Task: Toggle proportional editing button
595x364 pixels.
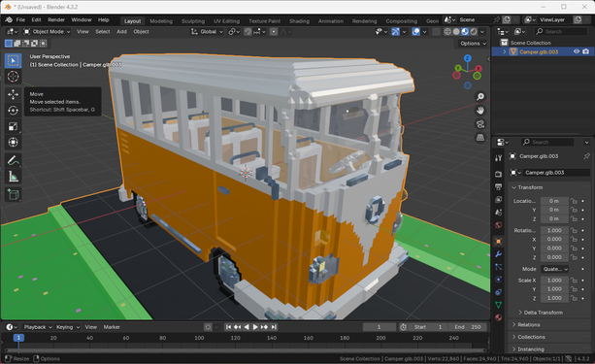Action: tap(274, 32)
